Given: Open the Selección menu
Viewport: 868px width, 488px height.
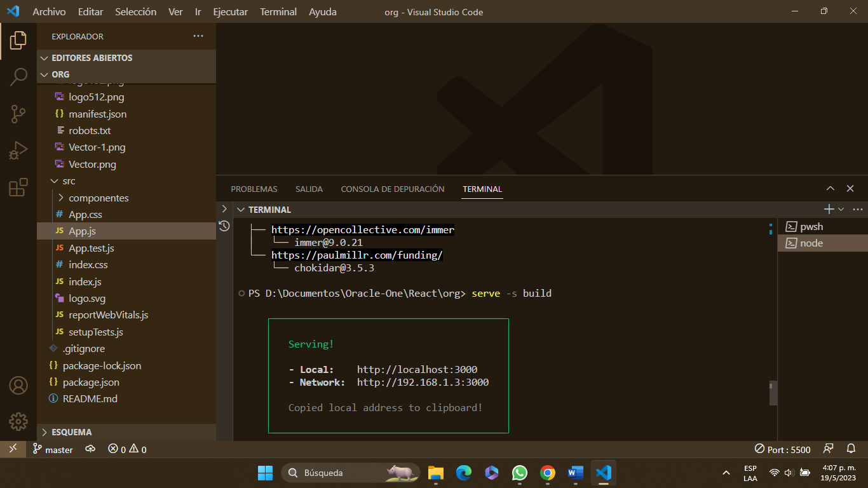Looking at the screenshot, I should [x=136, y=11].
